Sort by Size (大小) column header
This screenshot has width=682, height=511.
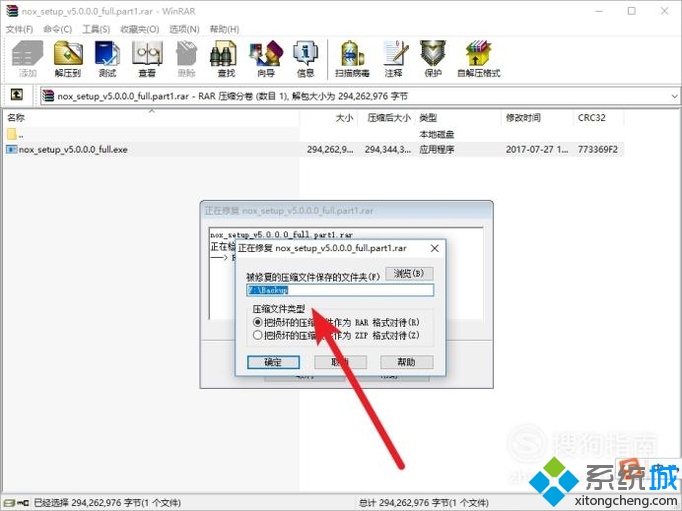point(329,118)
